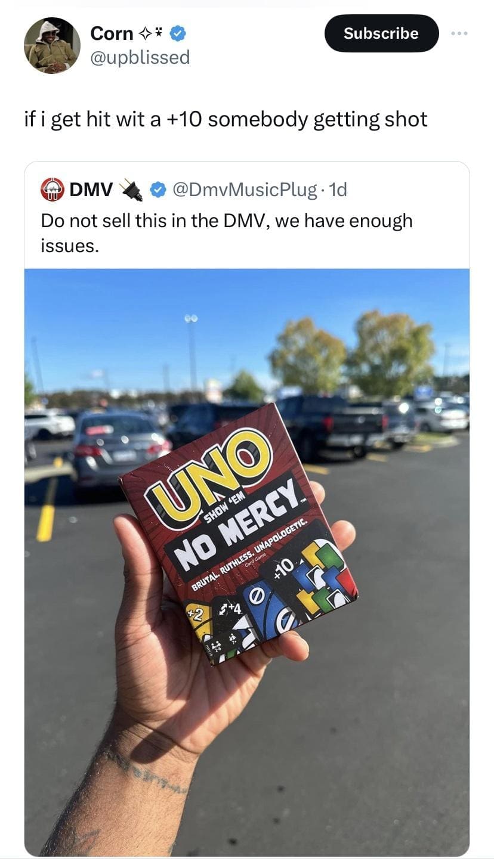Image resolution: width=494 pixels, height=868 pixels.
Task: Open the DMV account avatar icon
Action: [53, 190]
